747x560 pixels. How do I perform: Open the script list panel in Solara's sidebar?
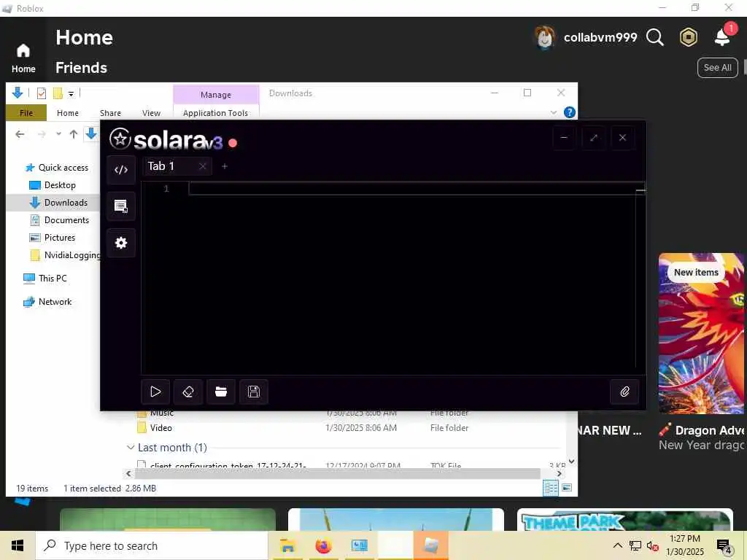click(121, 206)
